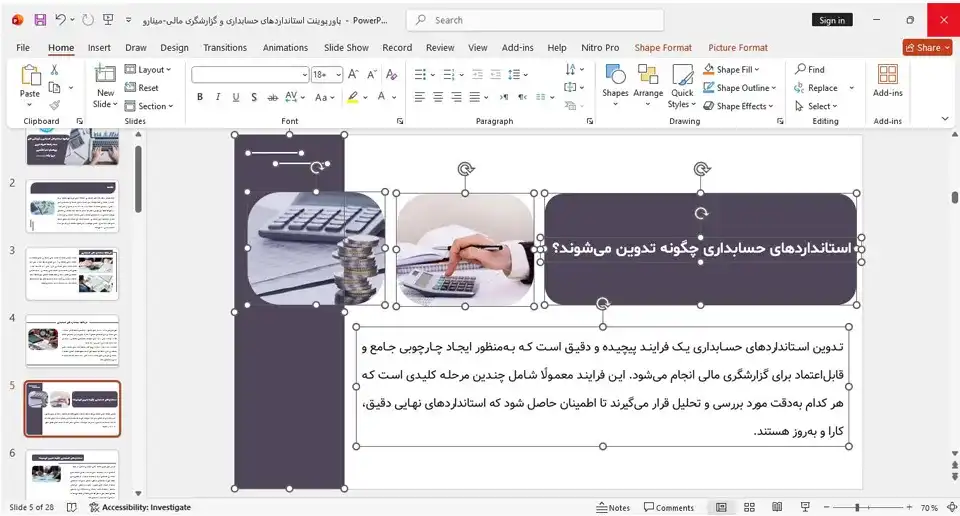Align text right

pyautogui.click(x=456, y=97)
